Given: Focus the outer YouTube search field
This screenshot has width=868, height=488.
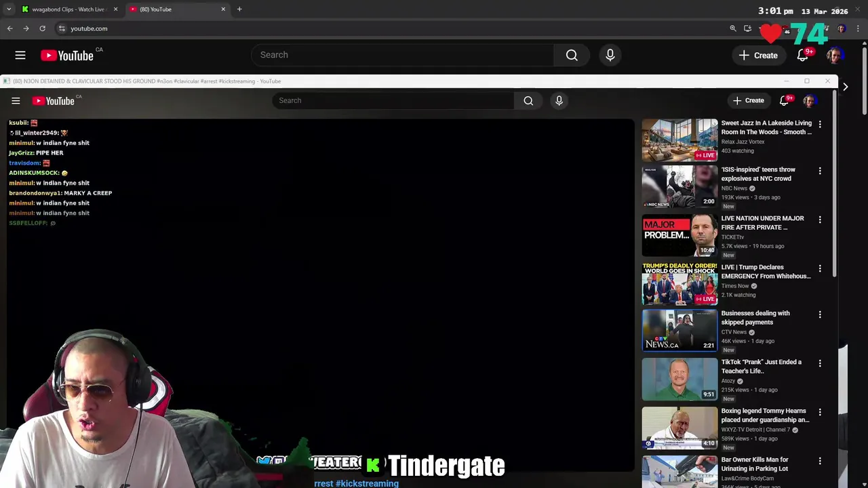Looking at the screenshot, I should click(x=403, y=55).
